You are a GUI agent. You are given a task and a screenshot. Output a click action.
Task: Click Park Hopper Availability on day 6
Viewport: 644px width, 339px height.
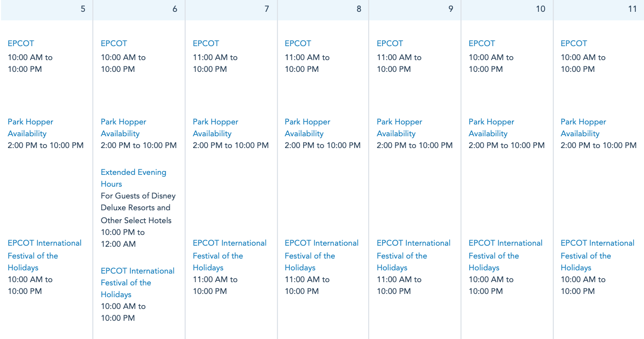click(x=123, y=128)
